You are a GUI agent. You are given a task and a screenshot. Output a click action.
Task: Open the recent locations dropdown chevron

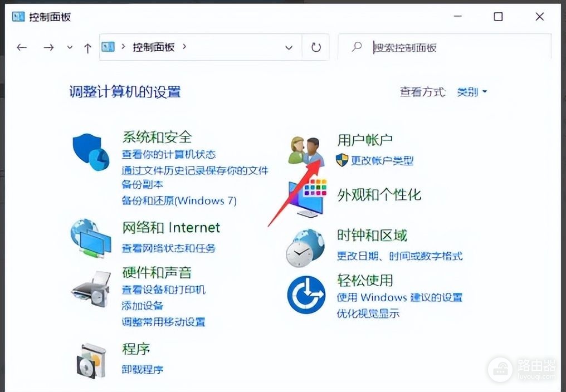[70, 47]
